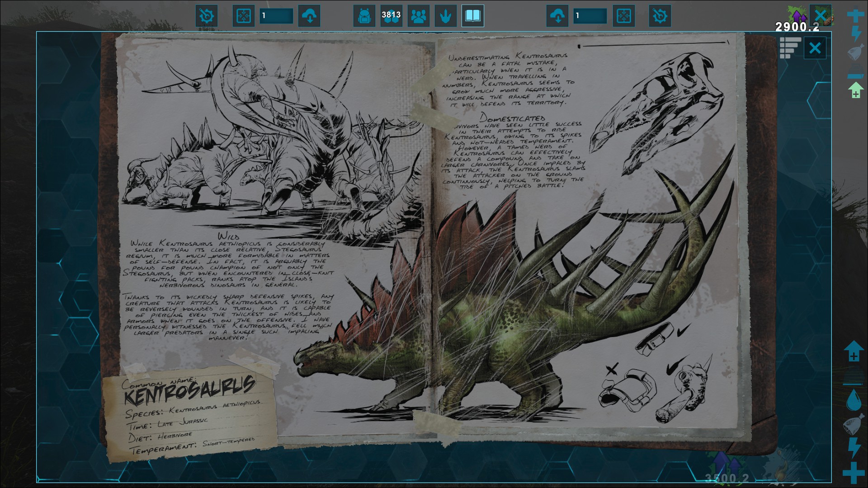Focus right quantity field showing 1
This screenshot has width=868, height=488.
(x=590, y=16)
